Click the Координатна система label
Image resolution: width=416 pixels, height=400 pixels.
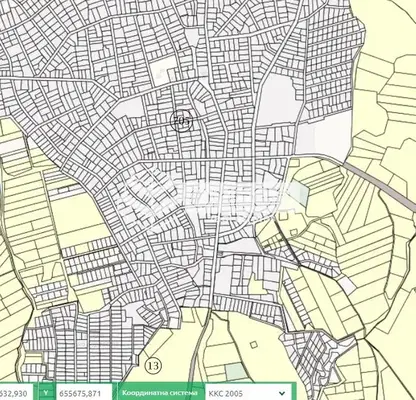160,393
